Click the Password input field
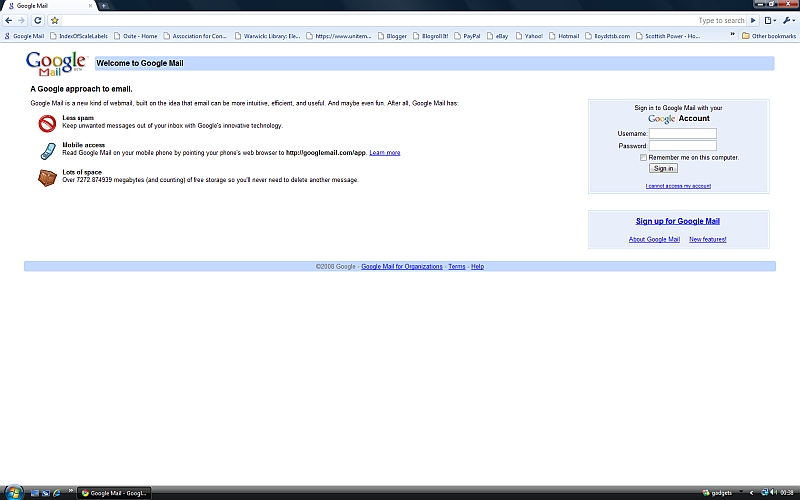The width and height of the screenshot is (800, 500). (x=683, y=146)
